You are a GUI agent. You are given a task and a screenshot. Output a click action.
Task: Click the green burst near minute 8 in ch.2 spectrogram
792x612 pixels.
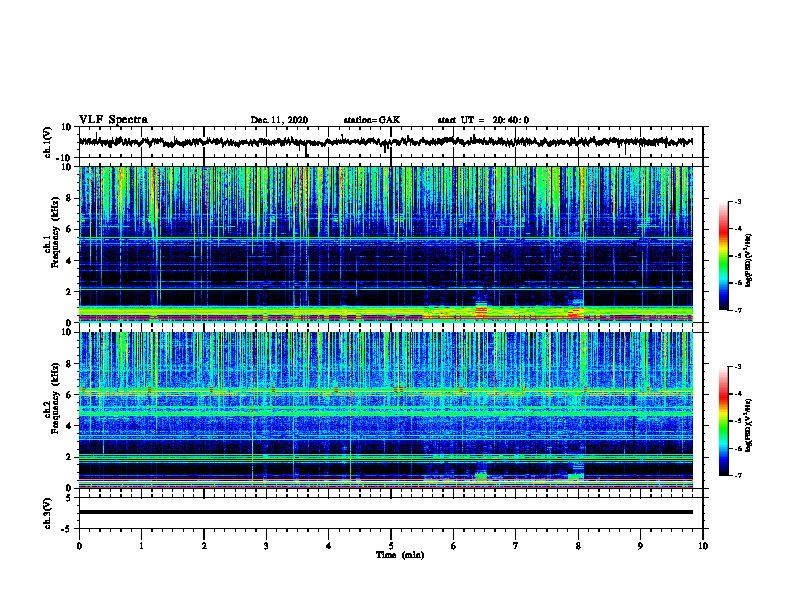(x=575, y=475)
